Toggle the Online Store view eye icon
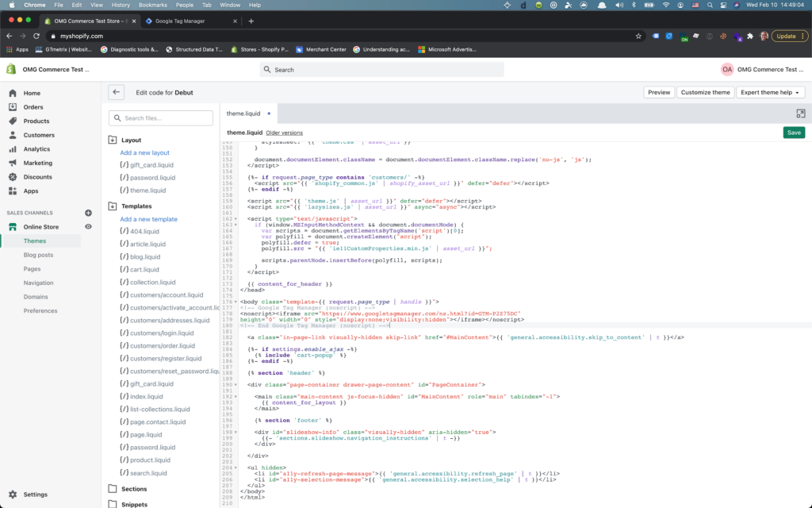 (x=88, y=226)
